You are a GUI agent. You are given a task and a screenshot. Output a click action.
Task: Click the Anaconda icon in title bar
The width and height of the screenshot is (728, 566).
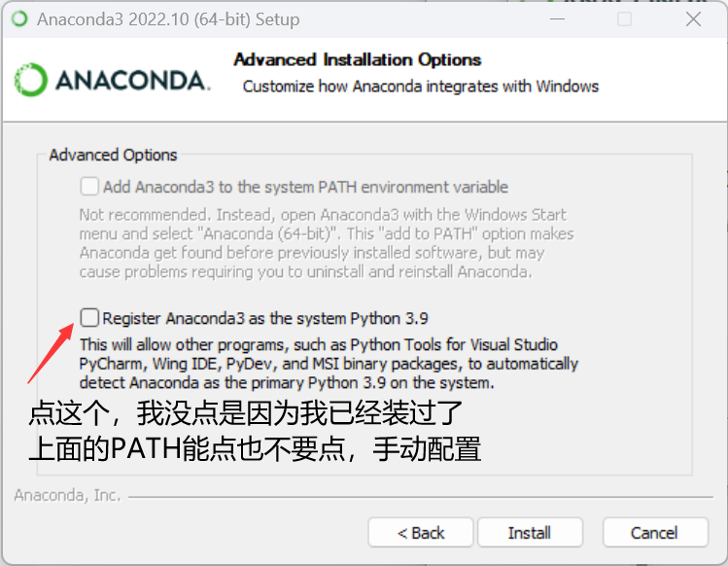[19, 19]
